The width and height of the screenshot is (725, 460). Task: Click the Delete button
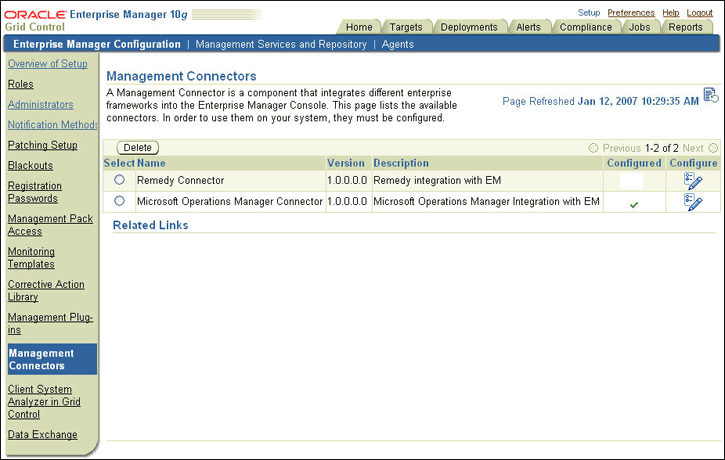tap(137, 147)
